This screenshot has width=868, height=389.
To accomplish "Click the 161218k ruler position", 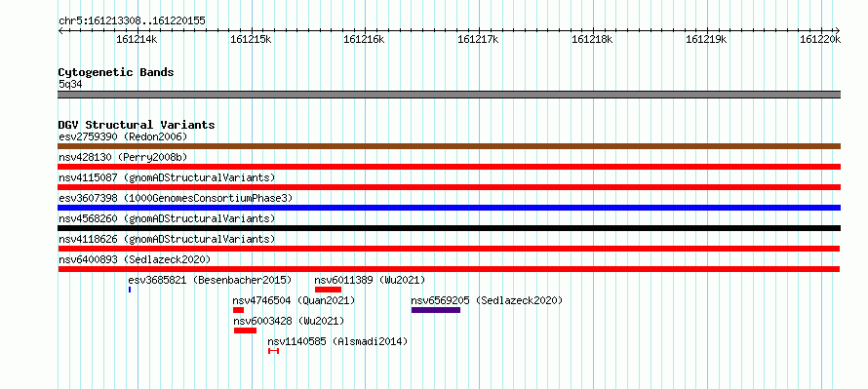I will [592, 40].
